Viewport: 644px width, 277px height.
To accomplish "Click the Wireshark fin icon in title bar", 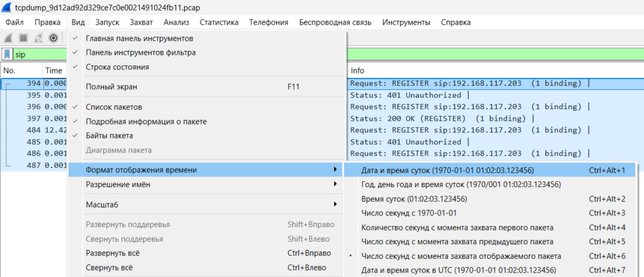I will 8,8.
